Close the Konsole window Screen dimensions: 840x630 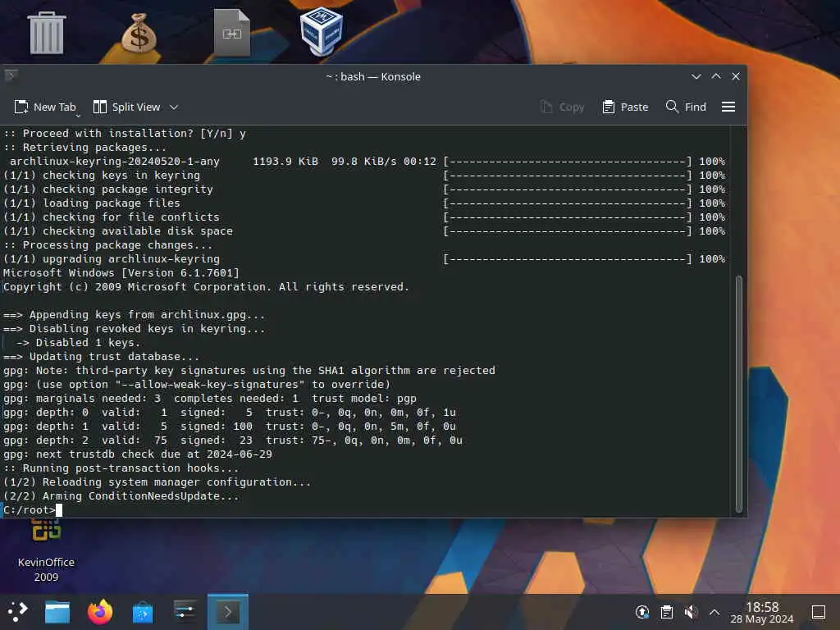pos(736,76)
